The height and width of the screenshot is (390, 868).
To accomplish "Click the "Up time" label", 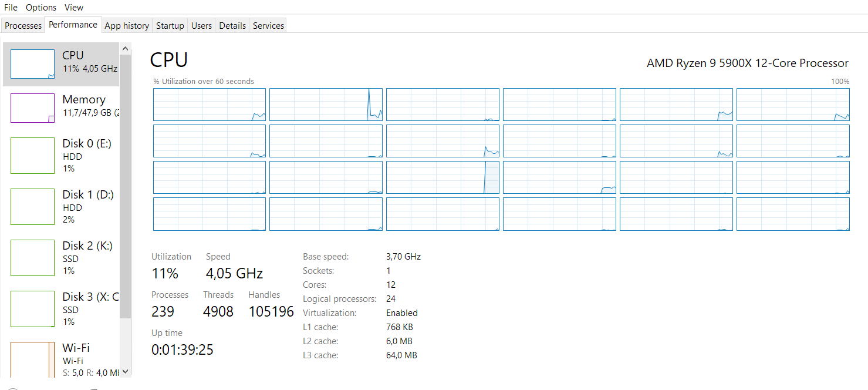I will pos(167,333).
